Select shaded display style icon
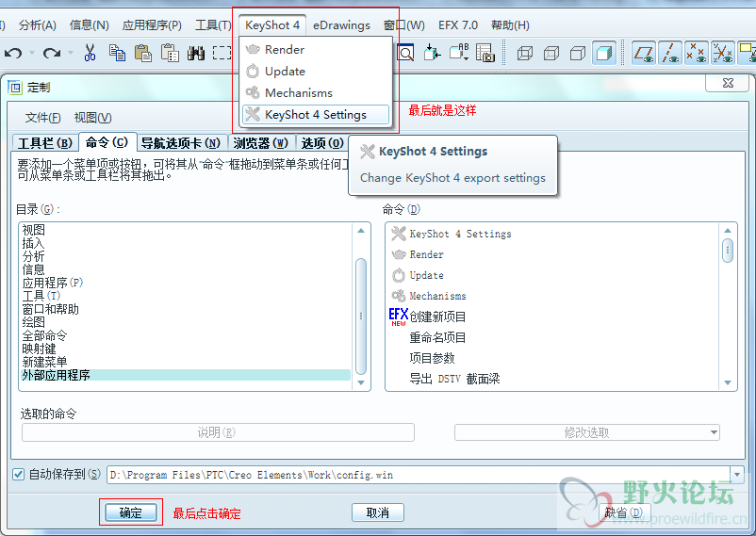The width and height of the screenshot is (756, 536). [604, 53]
